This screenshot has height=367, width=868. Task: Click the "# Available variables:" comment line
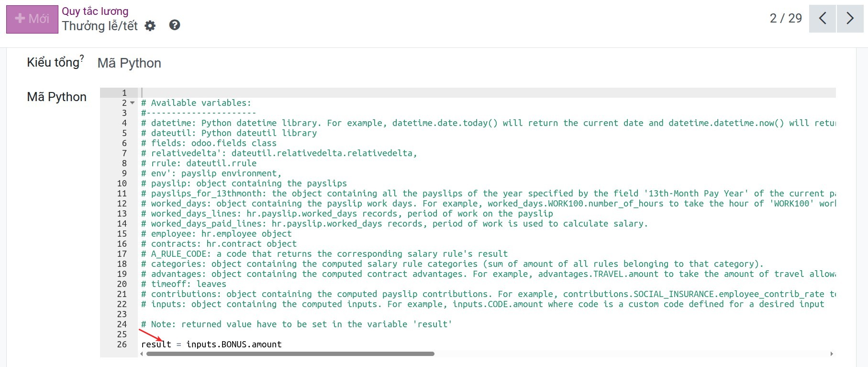pos(196,103)
